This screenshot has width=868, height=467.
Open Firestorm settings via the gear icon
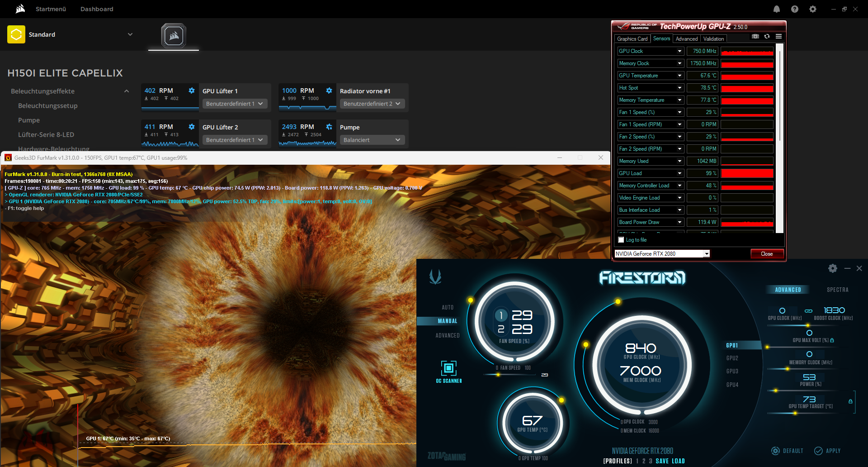832,268
